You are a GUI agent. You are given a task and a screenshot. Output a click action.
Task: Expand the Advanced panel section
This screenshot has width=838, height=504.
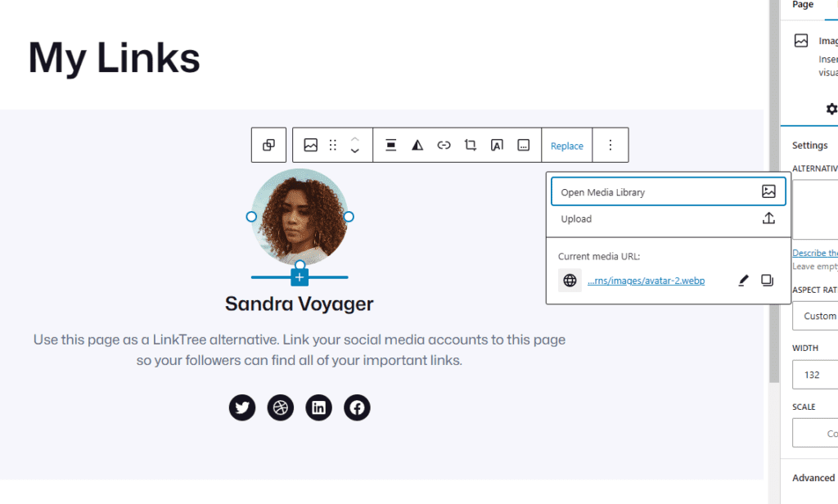point(813,478)
